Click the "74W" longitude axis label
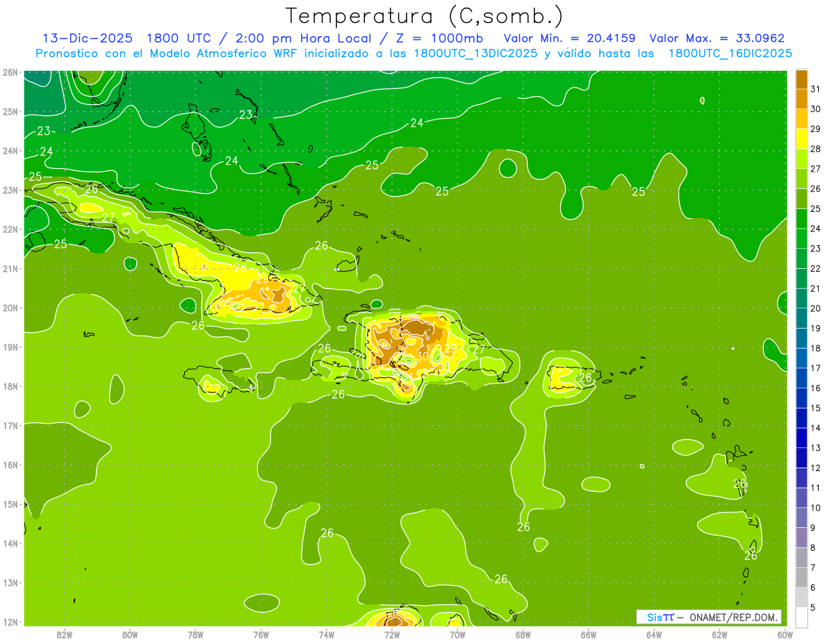The image size is (834, 644). click(327, 634)
